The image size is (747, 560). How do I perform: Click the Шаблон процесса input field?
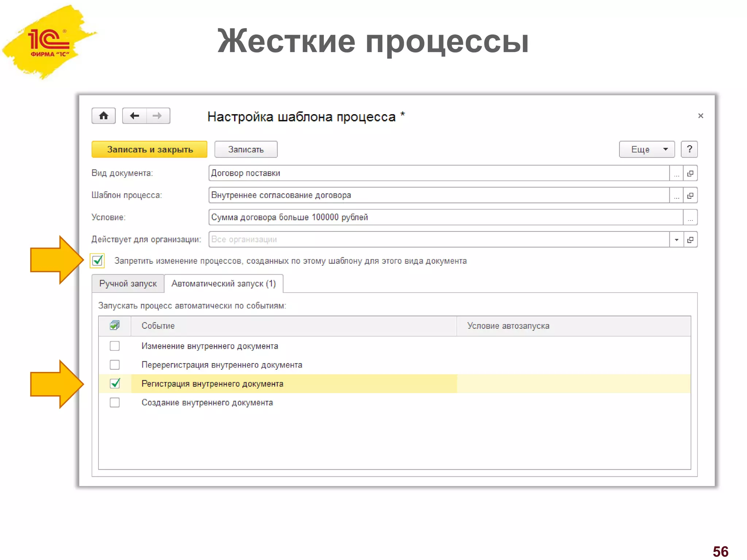click(x=439, y=195)
